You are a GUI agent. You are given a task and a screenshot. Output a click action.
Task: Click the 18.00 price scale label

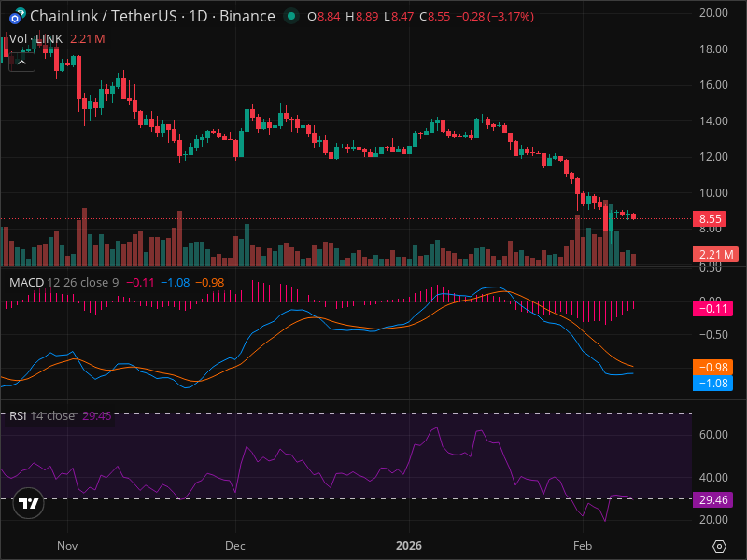(x=713, y=49)
